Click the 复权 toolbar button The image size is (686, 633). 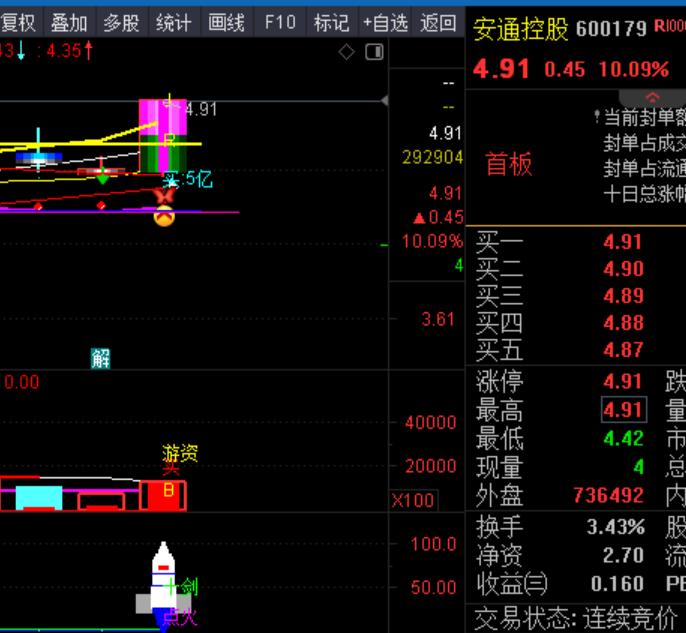(18, 22)
